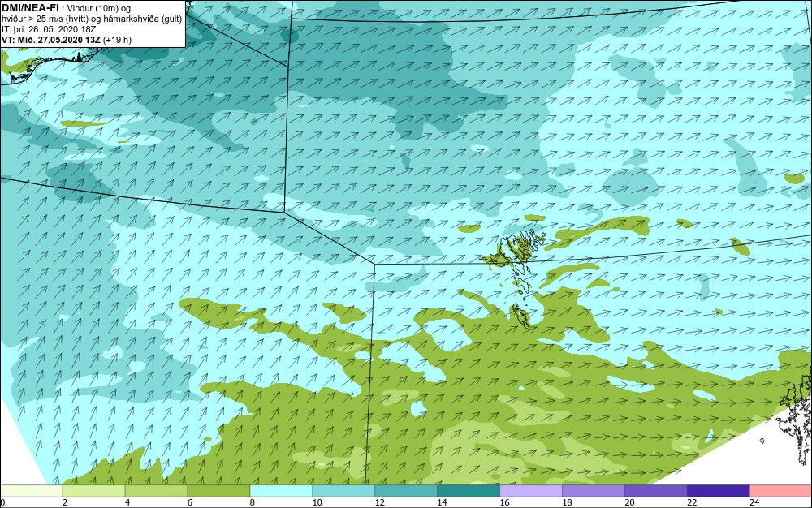
Task: Click the 18–20 m/s purple legend swatch
Action: coord(594,491)
